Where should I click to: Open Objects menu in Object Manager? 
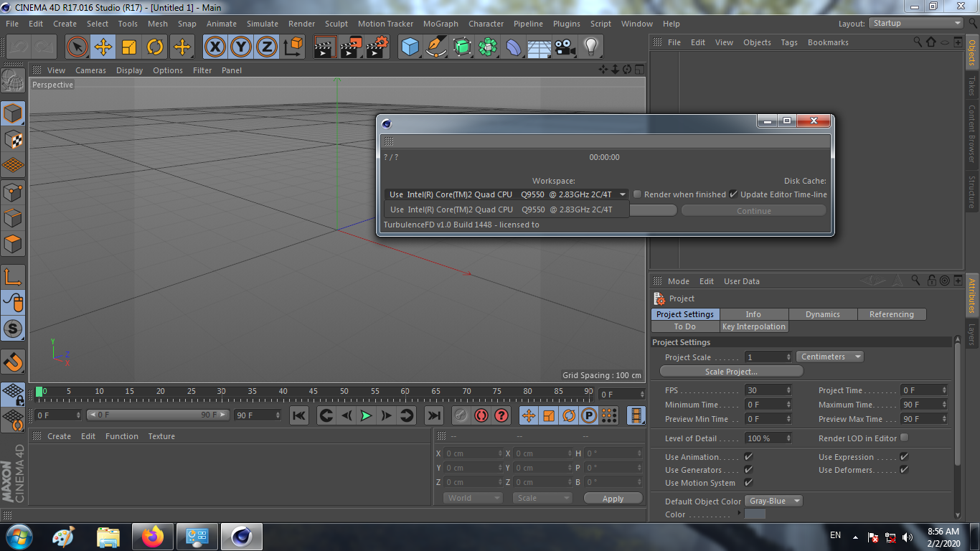[757, 42]
